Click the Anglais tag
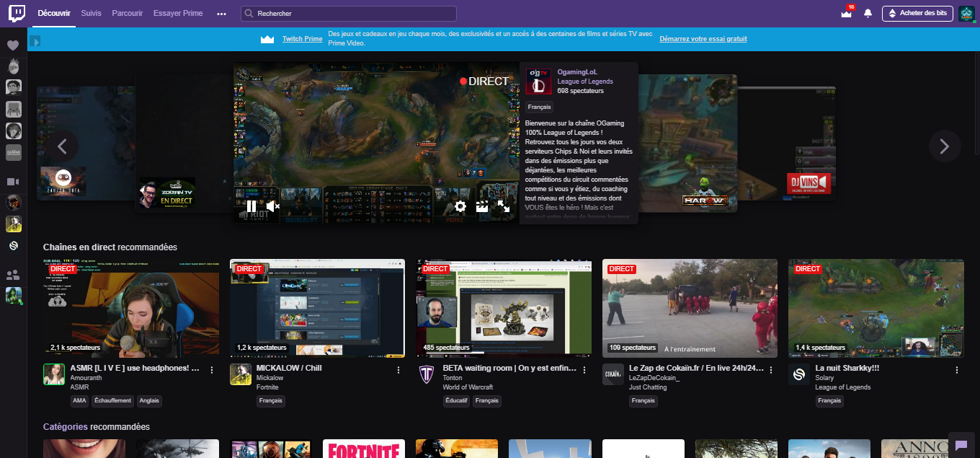Image resolution: width=980 pixels, height=458 pixels. (150, 401)
